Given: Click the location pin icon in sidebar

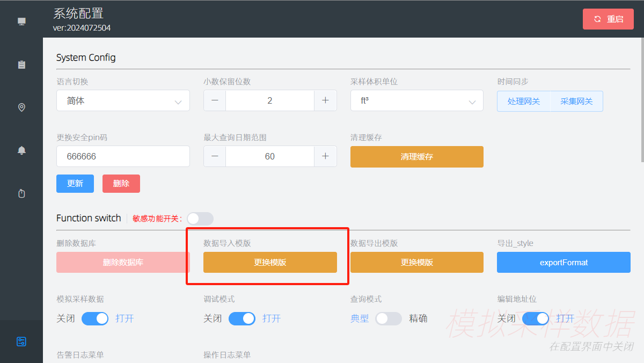Looking at the screenshot, I should pos(21,107).
